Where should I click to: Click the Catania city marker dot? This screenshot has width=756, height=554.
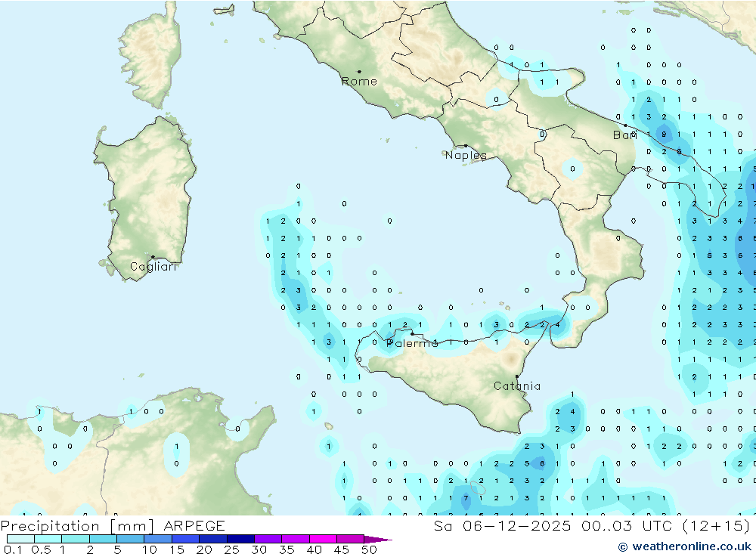[x=517, y=376]
